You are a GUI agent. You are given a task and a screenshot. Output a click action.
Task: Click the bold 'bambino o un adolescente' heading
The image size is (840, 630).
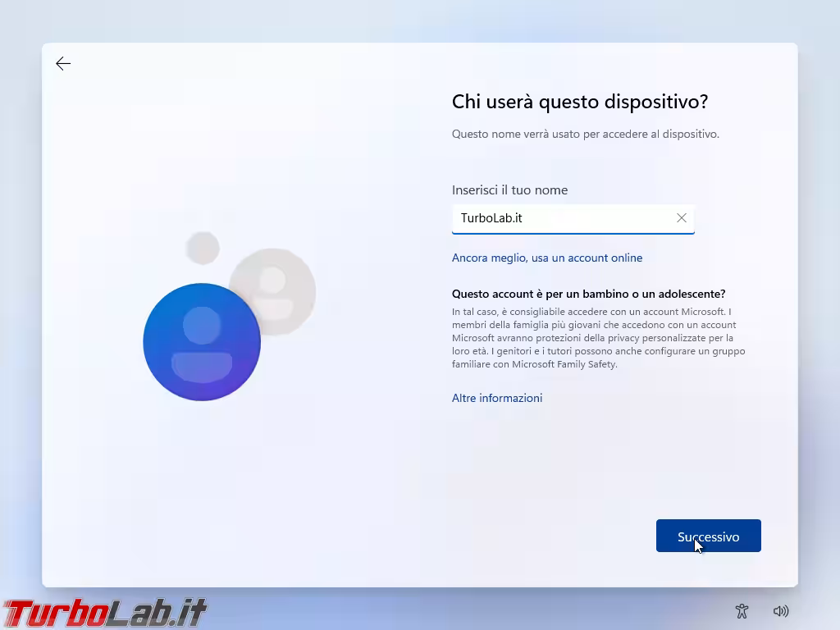click(x=588, y=294)
